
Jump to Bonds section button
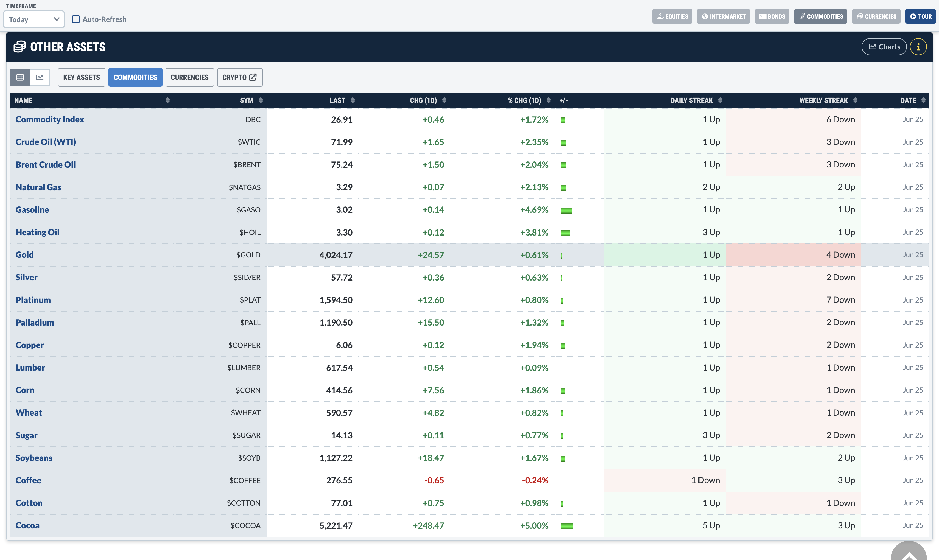pos(772,16)
